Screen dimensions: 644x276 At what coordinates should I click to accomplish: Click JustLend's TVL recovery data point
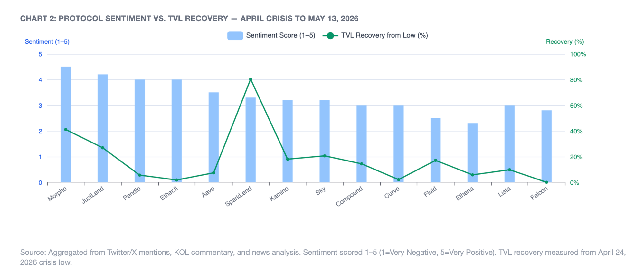pyautogui.click(x=103, y=148)
